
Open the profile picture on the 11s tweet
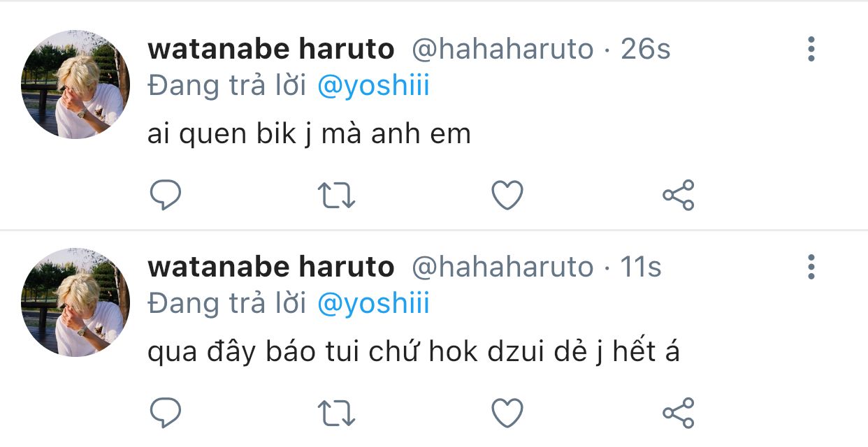tap(75, 302)
